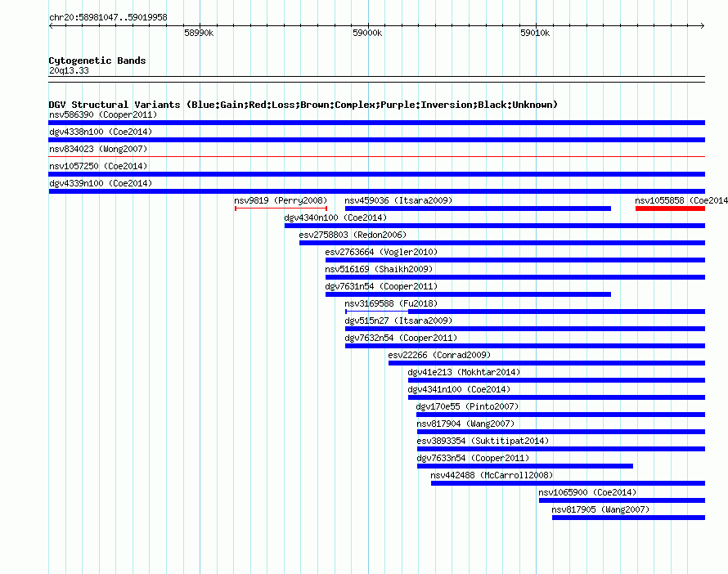
Task: Click the nsv1055858 red loss bar
Action: point(670,209)
